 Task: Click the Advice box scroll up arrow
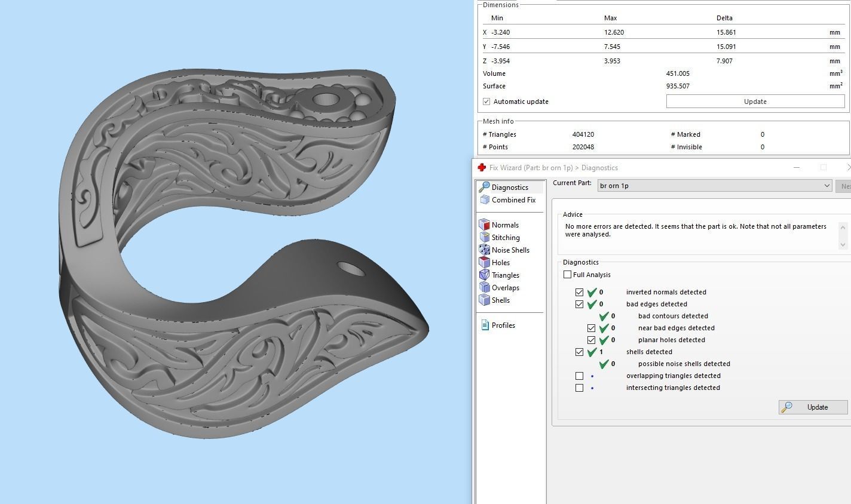point(843,227)
